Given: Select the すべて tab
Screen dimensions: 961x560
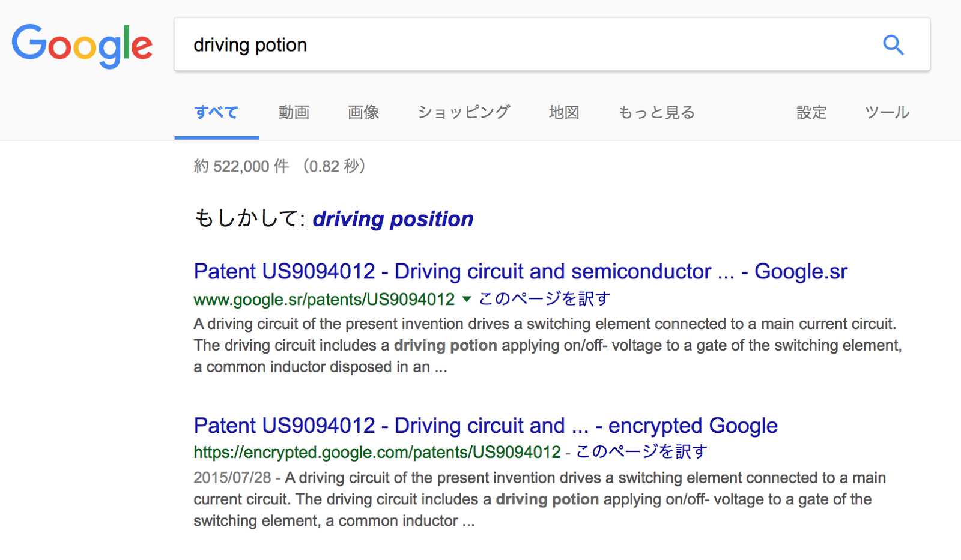Looking at the screenshot, I should (x=216, y=112).
